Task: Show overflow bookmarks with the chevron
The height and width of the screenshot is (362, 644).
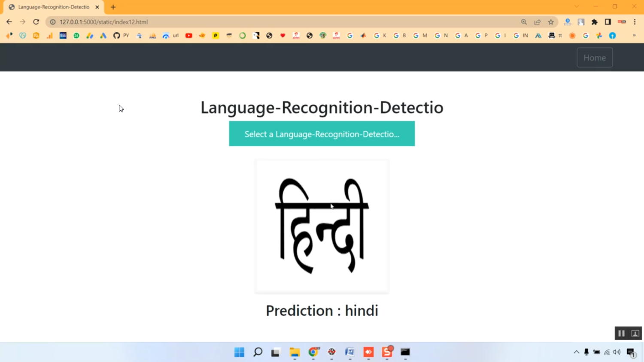Action: tap(635, 36)
